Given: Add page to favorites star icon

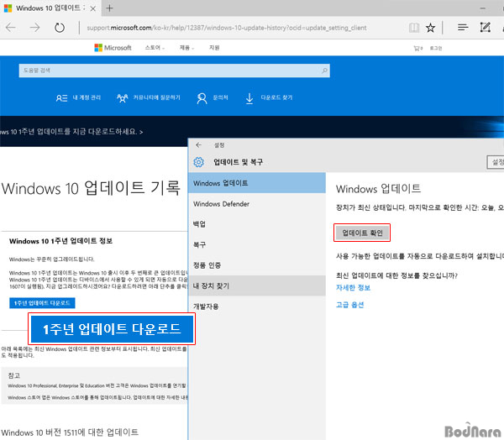Looking at the screenshot, I should 431,27.
